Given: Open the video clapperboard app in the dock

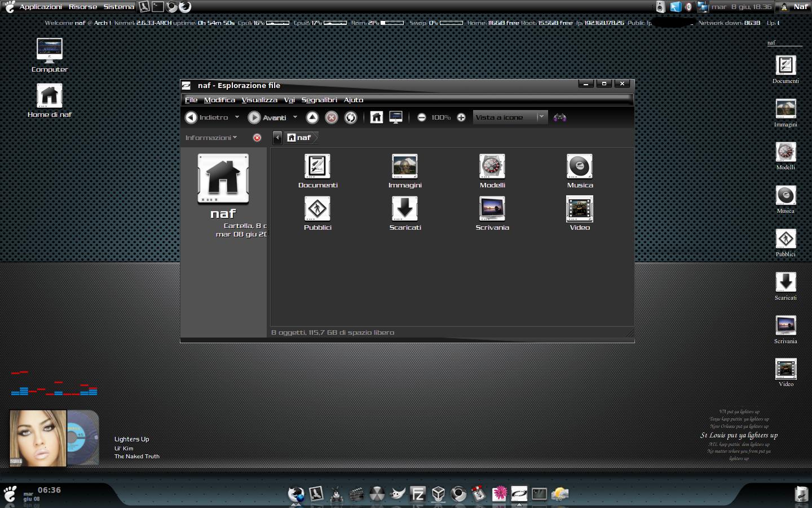Looking at the screenshot, I should coord(356,494).
